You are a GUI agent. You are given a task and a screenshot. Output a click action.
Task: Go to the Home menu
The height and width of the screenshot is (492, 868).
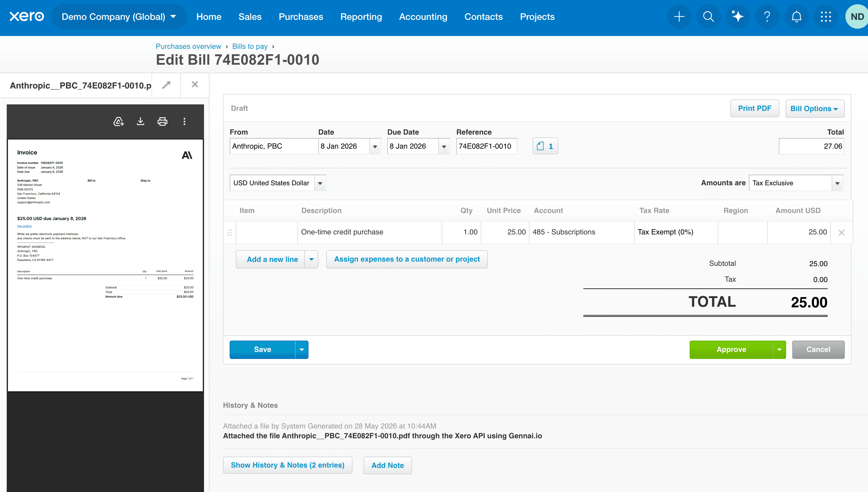(x=209, y=16)
